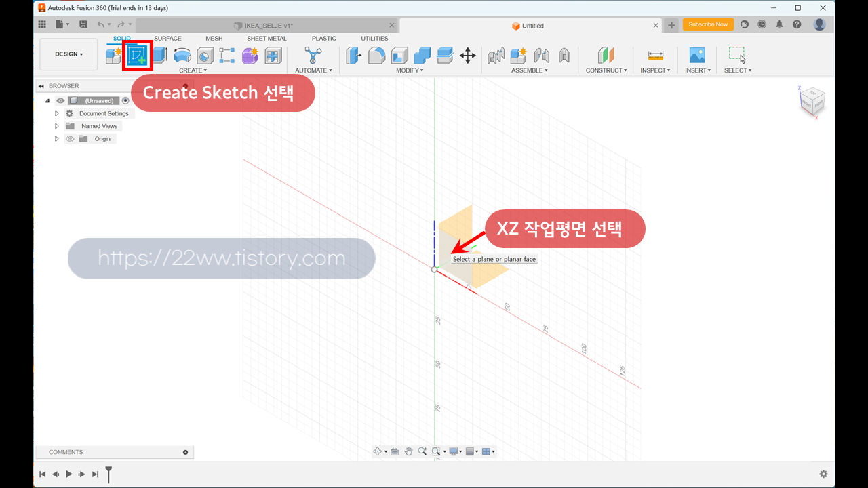Viewport: 868px width, 488px height.
Task: Select the Revolve tool
Action: [182, 56]
